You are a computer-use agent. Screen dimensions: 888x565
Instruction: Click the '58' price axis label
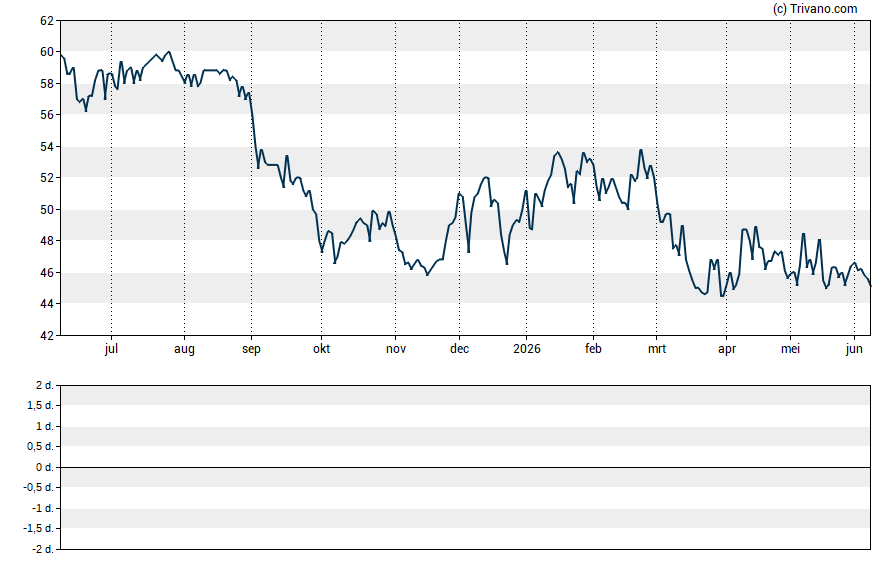tap(47, 84)
